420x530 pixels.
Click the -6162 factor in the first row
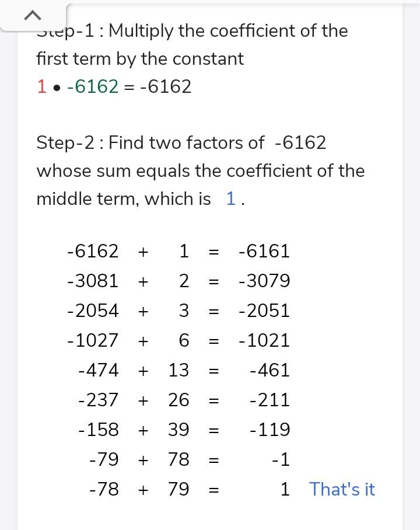click(93, 251)
